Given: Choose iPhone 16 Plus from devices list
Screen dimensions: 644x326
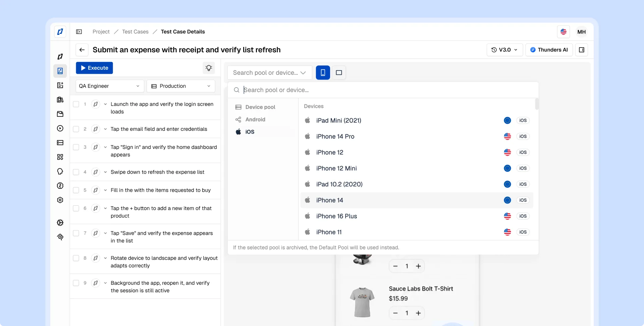Looking at the screenshot, I should (417, 216).
